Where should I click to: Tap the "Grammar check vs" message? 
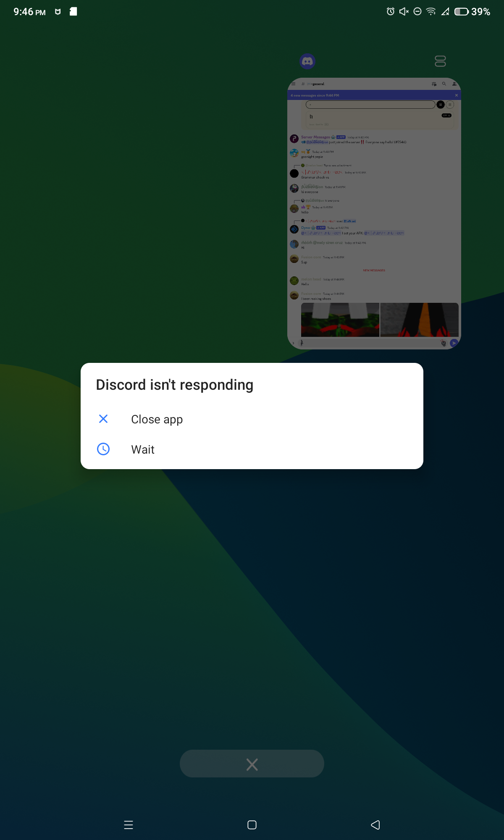coord(315,177)
